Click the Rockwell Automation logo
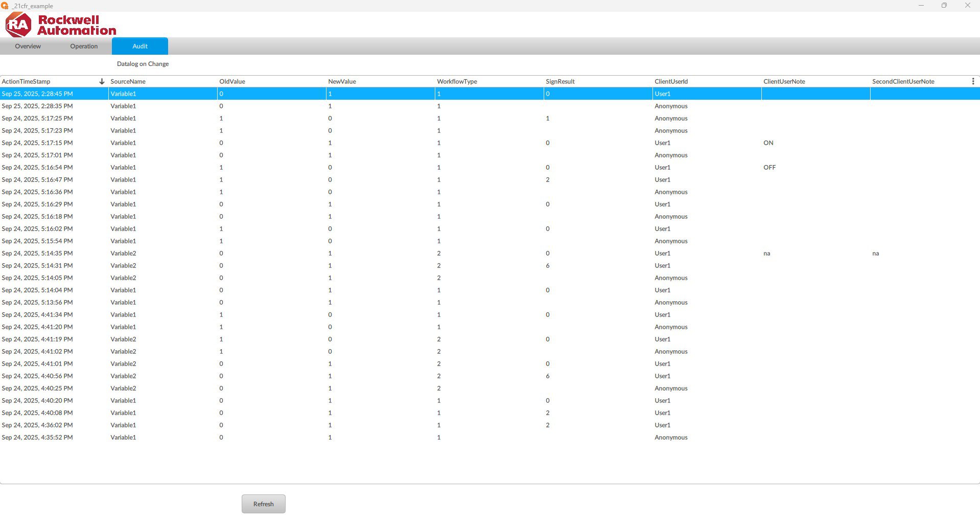The width and height of the screenshot is (980, 520). 60,24
